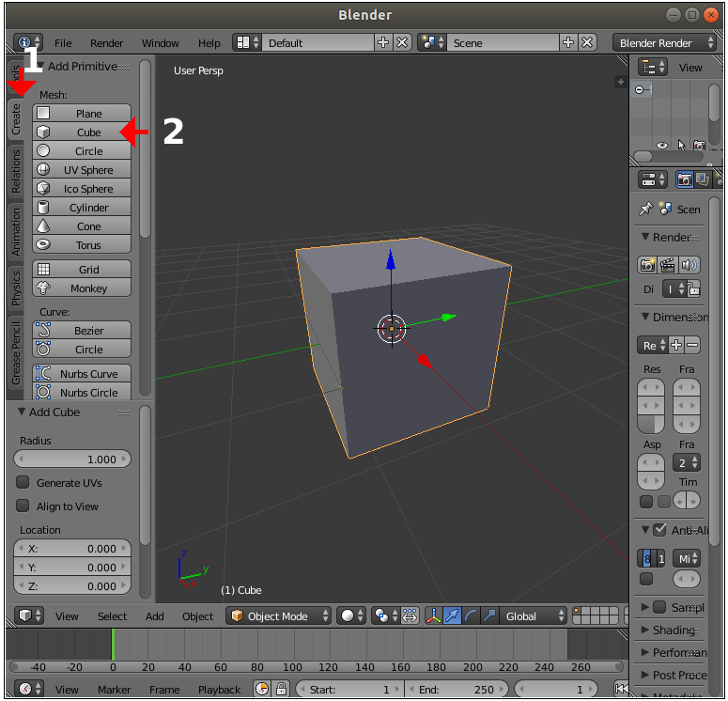Image resolution: width=728 pixels, height=701 pixels.
Task: Switch to the Animation tab
Action: [x=16, y=232]
